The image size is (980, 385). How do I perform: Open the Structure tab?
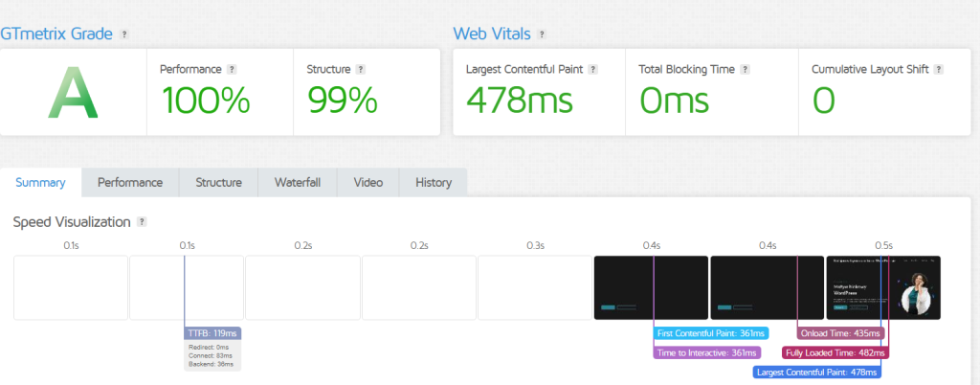pos(219,183)
